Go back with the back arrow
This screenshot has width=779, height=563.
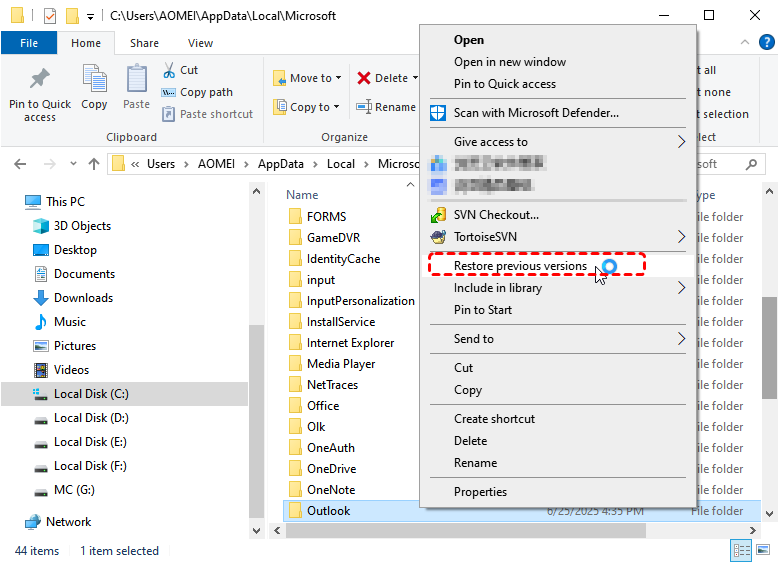point(20,164)
